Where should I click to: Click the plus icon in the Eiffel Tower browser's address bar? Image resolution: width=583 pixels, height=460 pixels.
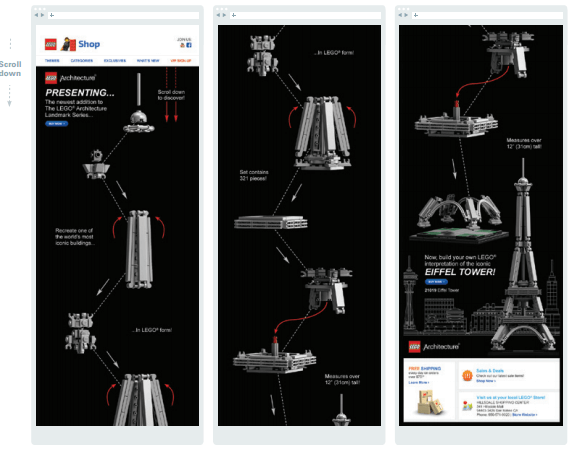(416, 15)
